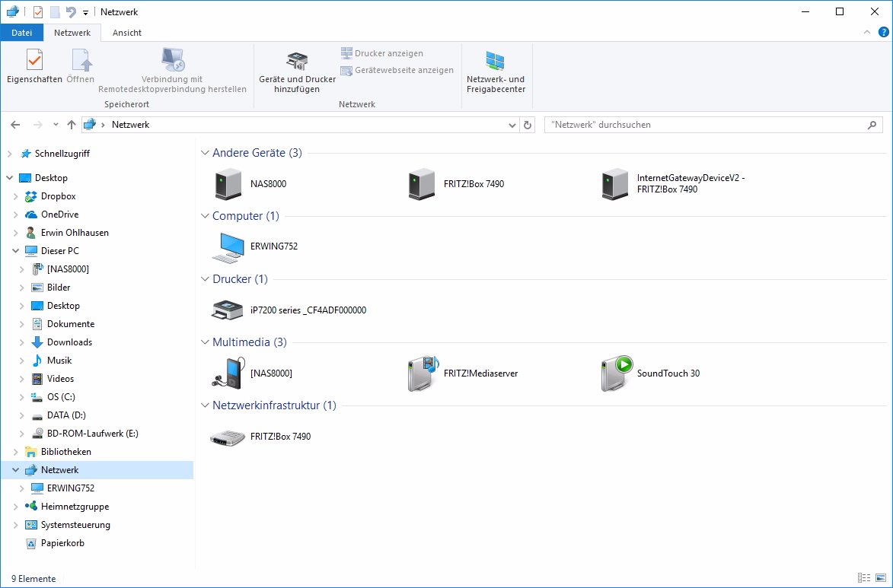Image resolution: width=893 pixels, height=588 pixels.
Task: Click the search magnifier icon
Action: coord(872,126)
